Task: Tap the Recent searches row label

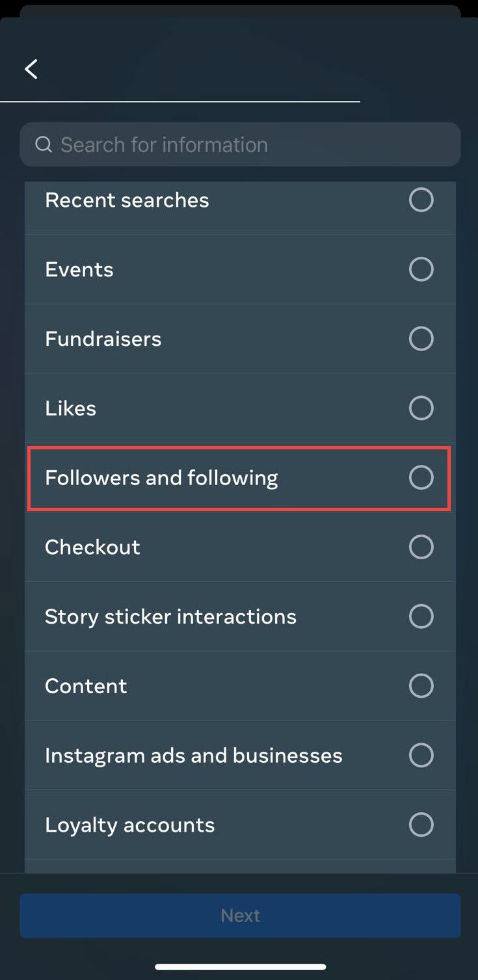Action: (x=127, y=200)
